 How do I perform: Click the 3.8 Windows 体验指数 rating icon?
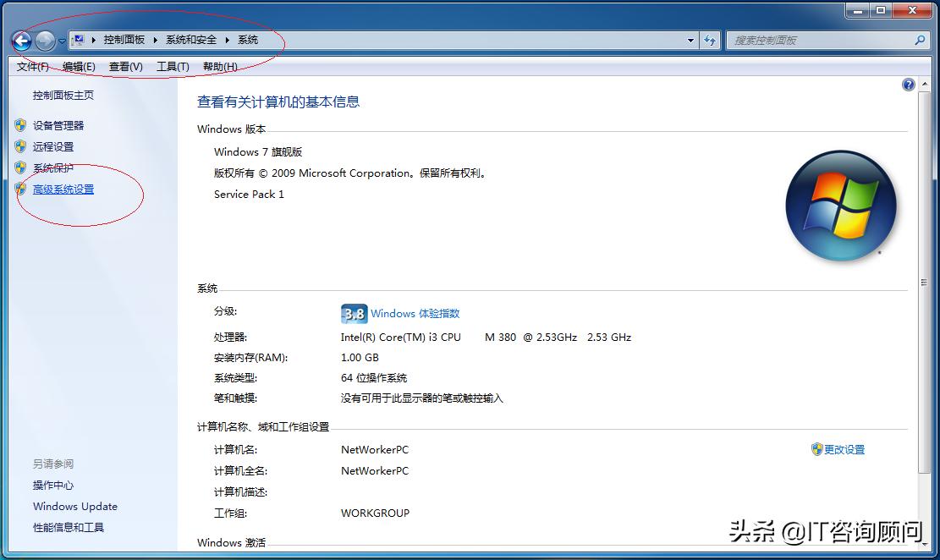(x=353, y=313)
